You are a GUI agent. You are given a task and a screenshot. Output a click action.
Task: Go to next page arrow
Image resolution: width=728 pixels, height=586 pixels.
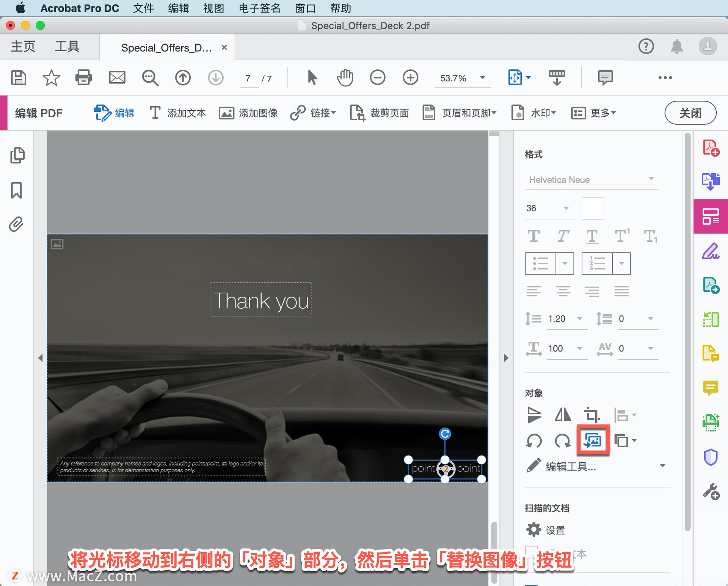click(x=216, y=78)
